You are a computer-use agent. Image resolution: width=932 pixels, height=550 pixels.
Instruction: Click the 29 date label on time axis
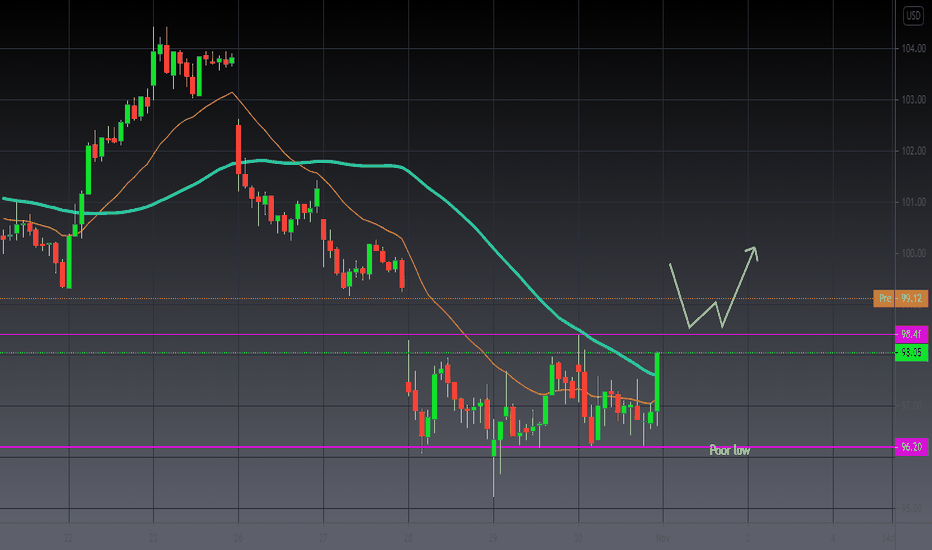(x=493, y=538)
